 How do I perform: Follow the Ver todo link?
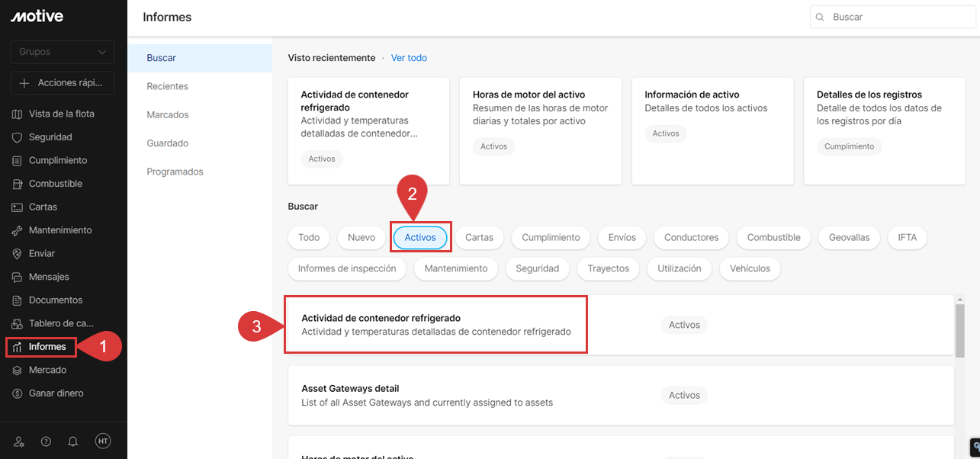pyautogui.click(x=409, y=58)
